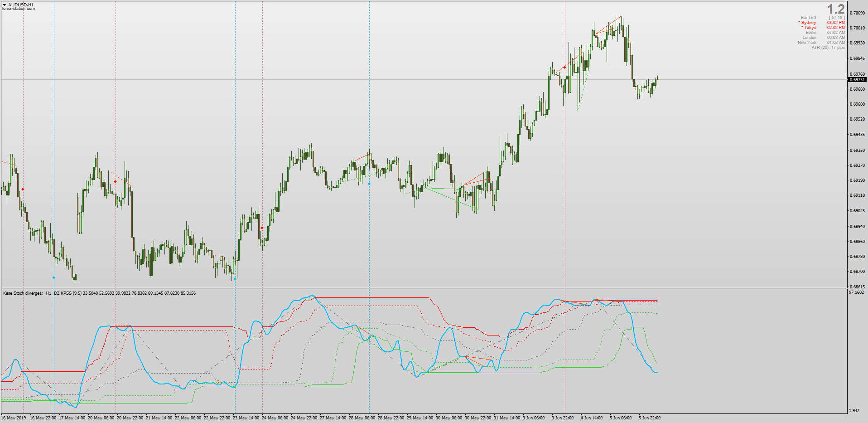
Task: Select the red diamond signal at 3 Jun 22:00
Action: 564,67
